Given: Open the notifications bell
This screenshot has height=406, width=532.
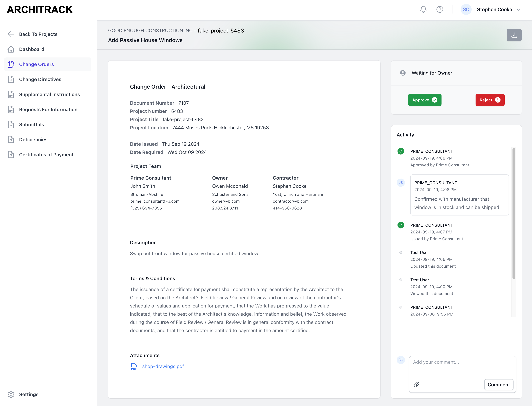Looking at the screenshot, I should [423, 9].
